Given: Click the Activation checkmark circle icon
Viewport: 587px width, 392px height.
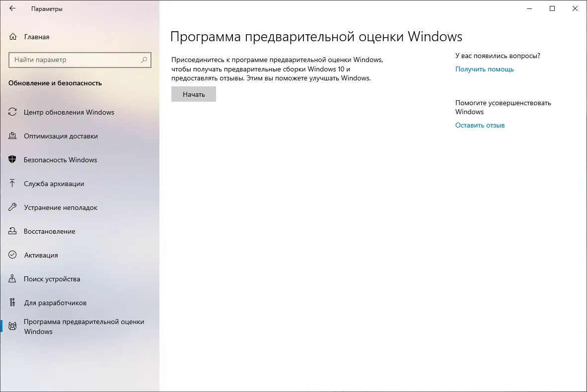Looking at the screenshot, I should [x=12, y=255].
